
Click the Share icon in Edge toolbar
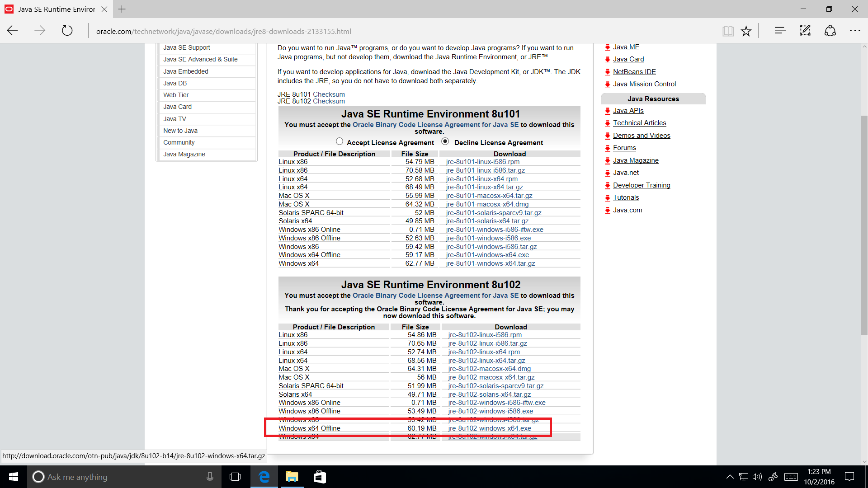pyautogui.click(x=830, y=31)
